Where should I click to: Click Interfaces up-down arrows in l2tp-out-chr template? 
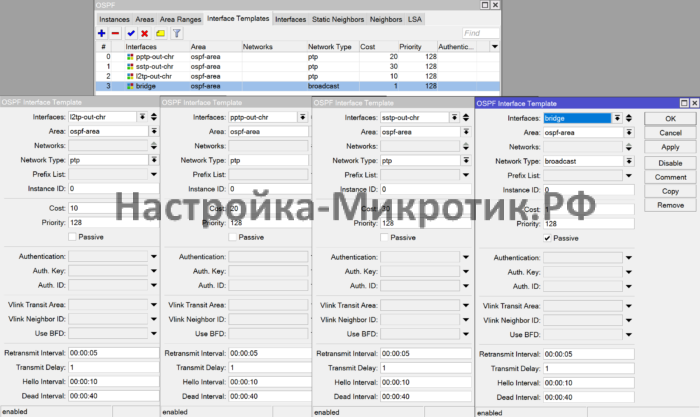click(154, 117)
